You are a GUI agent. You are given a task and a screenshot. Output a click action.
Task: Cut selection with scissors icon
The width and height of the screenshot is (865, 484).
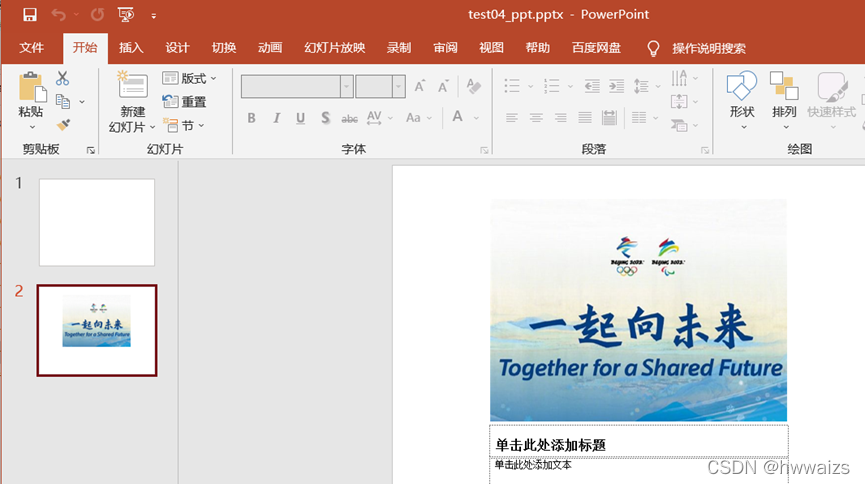click(x=62, y=79)
